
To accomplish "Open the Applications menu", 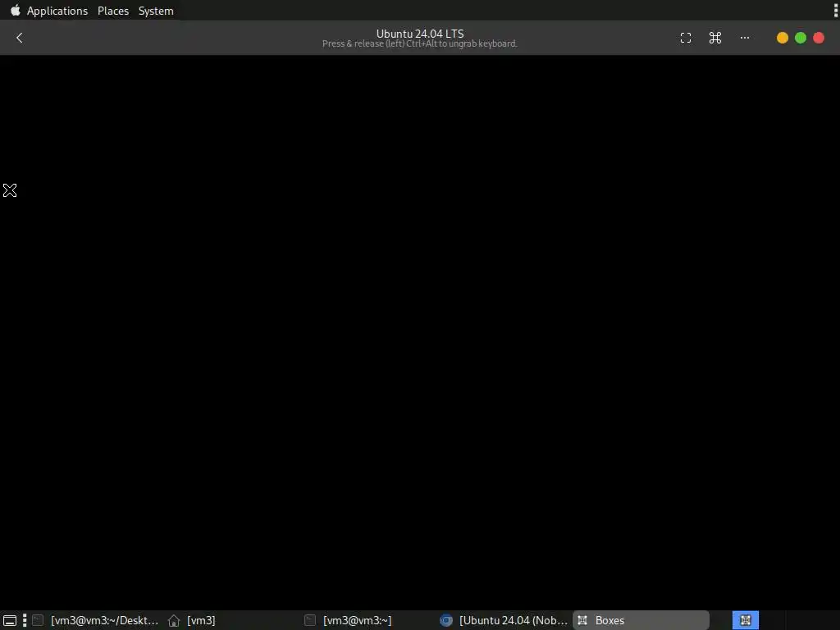I will click(x=57, y=11).
